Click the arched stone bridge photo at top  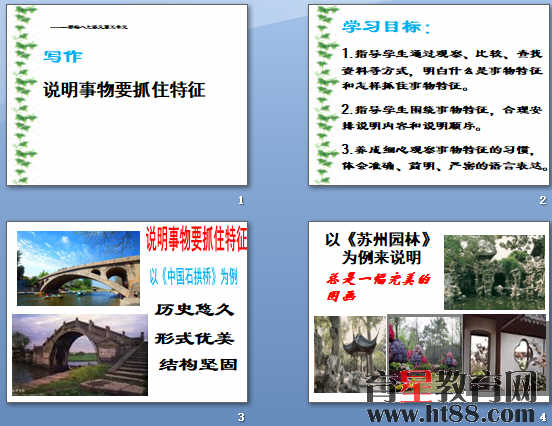click(x=79, y=268)
